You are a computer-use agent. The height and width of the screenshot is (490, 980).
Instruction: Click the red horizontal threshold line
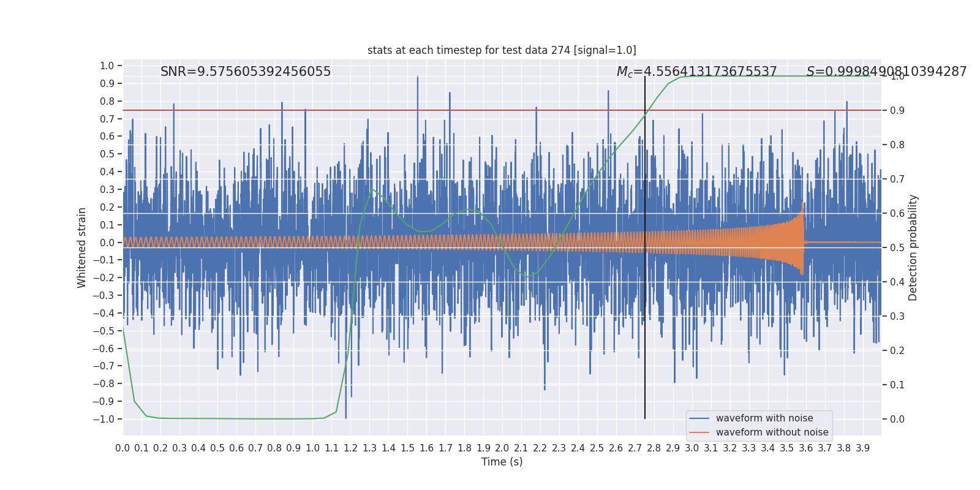coord(502,110)
